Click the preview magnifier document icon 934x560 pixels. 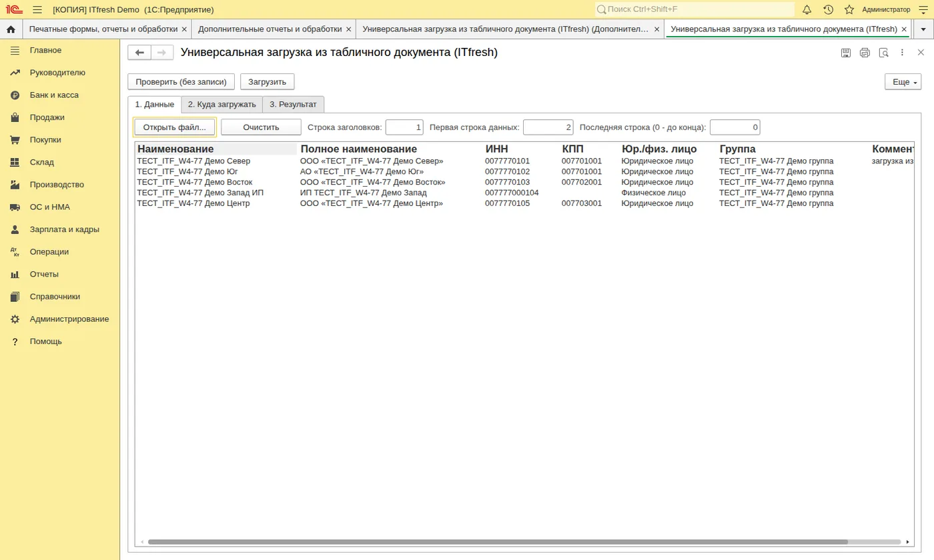883,53
